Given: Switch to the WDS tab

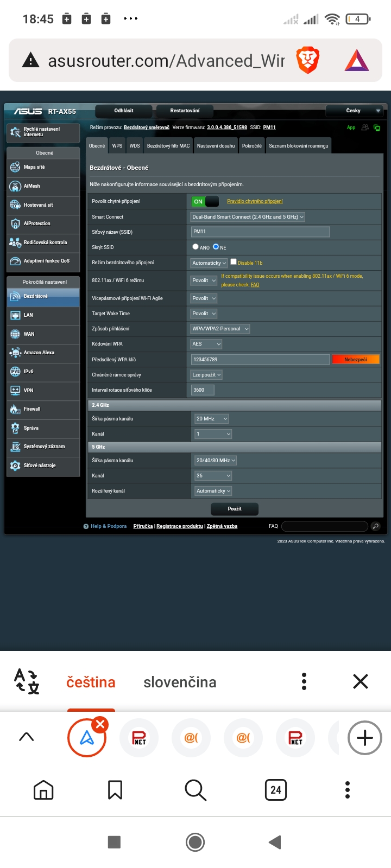Looking at the screenshot, I should [135, 146].
